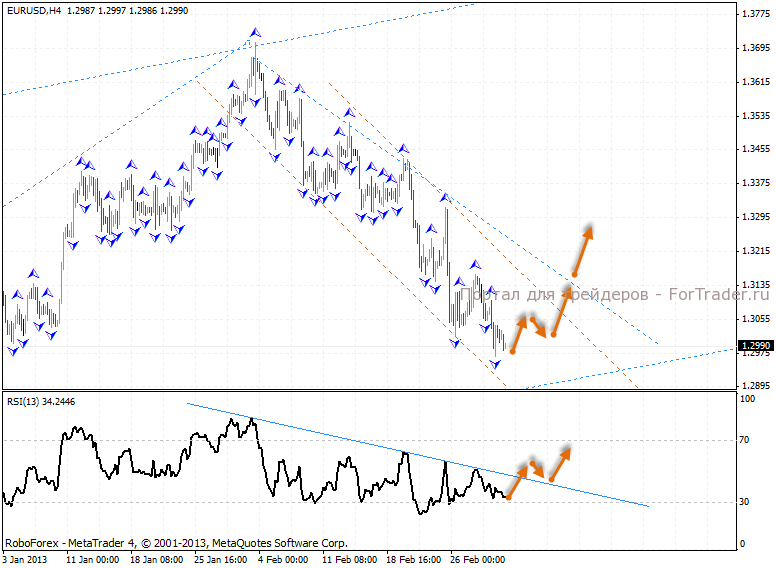This screenshot has width=776, height=568.
Task: Select the small orange down arrow on price chart
Action: tap(538, 327)
